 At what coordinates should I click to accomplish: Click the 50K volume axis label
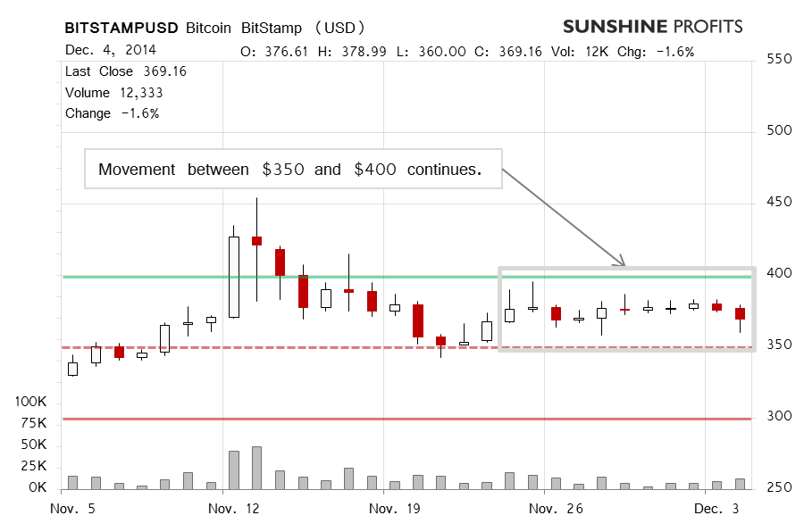pyautogui.click(x=34, y=445)
